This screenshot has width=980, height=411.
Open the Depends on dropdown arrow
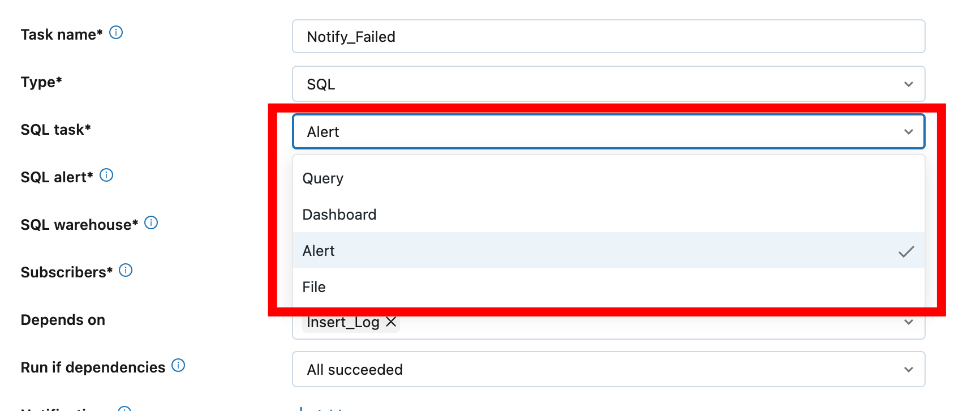coord(908,322)
